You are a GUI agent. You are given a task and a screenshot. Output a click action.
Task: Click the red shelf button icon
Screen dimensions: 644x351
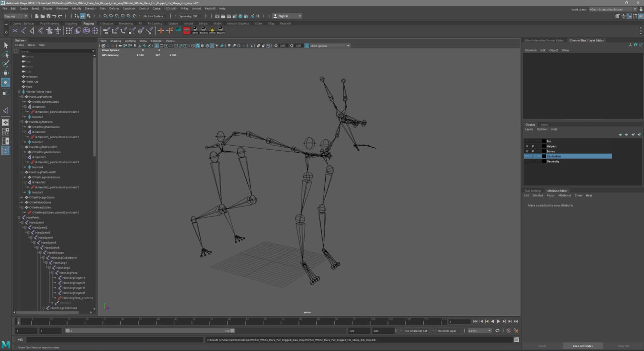[186, 31]
